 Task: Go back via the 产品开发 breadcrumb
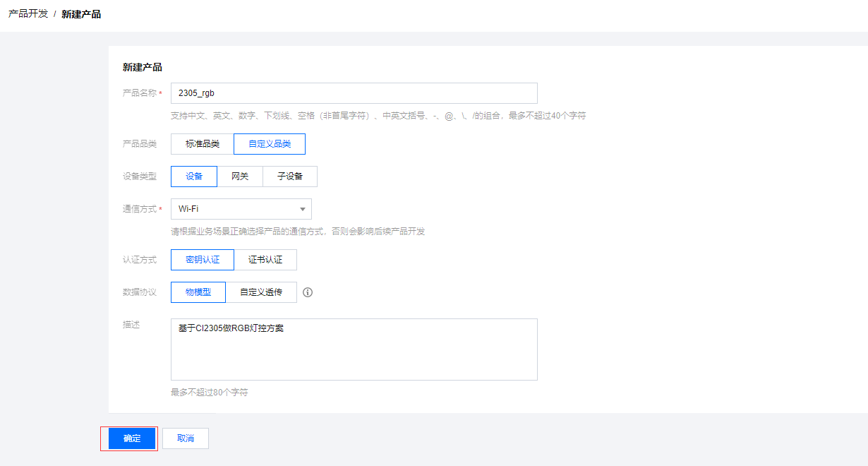click(28, 14)
